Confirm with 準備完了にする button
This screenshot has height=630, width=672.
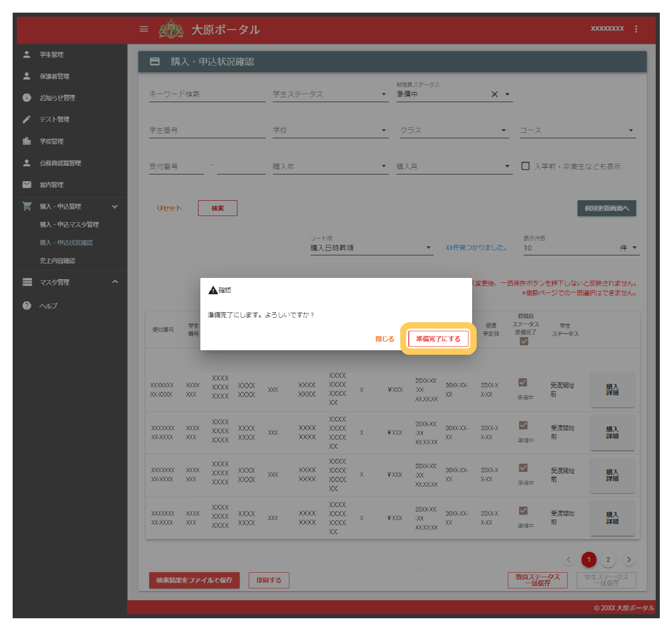pyautogui.click(x=438, y=339)
